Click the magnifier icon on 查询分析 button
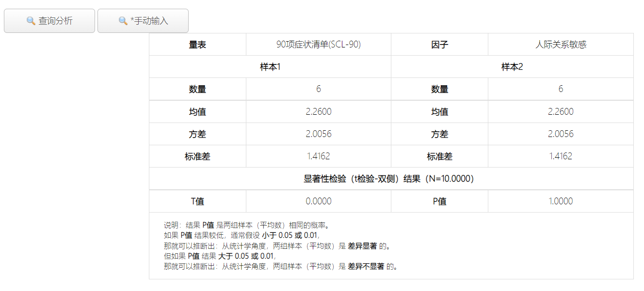644x291 pixels. click(x=31, y=21)
